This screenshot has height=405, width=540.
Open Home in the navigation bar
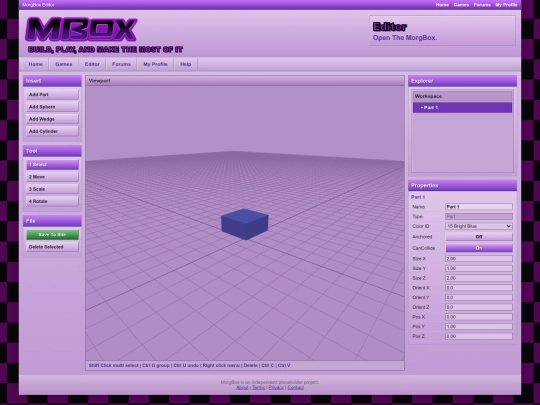[x=35, y=64]
